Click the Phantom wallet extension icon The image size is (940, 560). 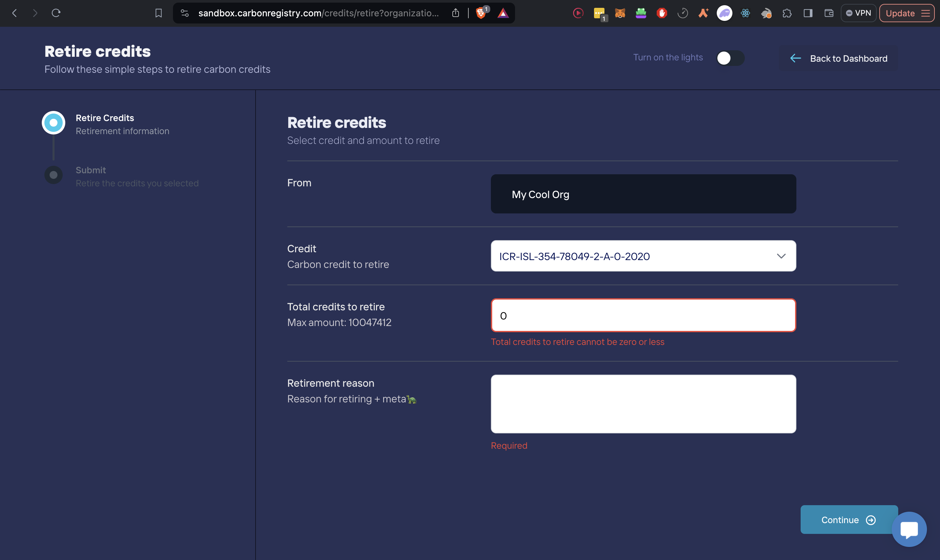[724, 13]
